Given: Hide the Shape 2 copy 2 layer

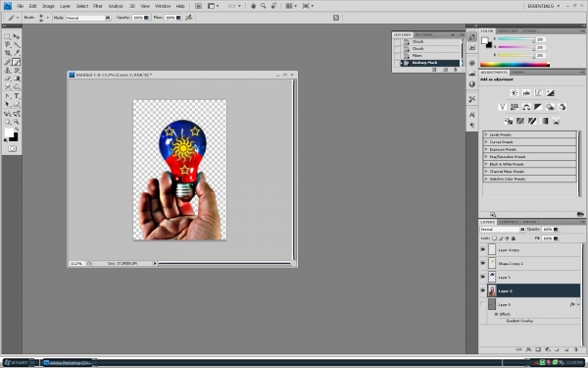Looking at the screenshot, I should click(x=483, y=263).
